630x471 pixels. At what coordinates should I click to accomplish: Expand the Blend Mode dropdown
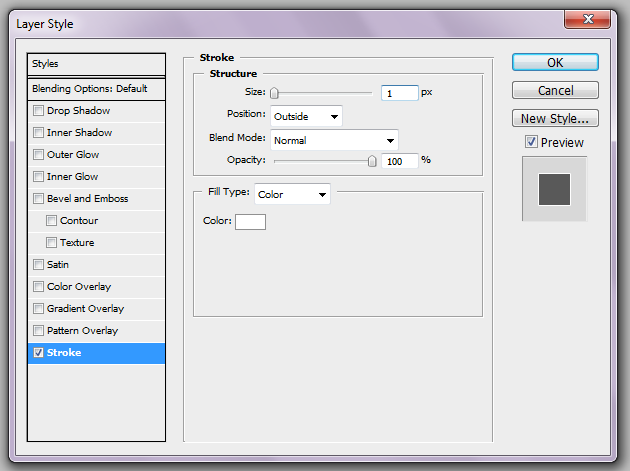pyautogui.click(x=334, y=140)
